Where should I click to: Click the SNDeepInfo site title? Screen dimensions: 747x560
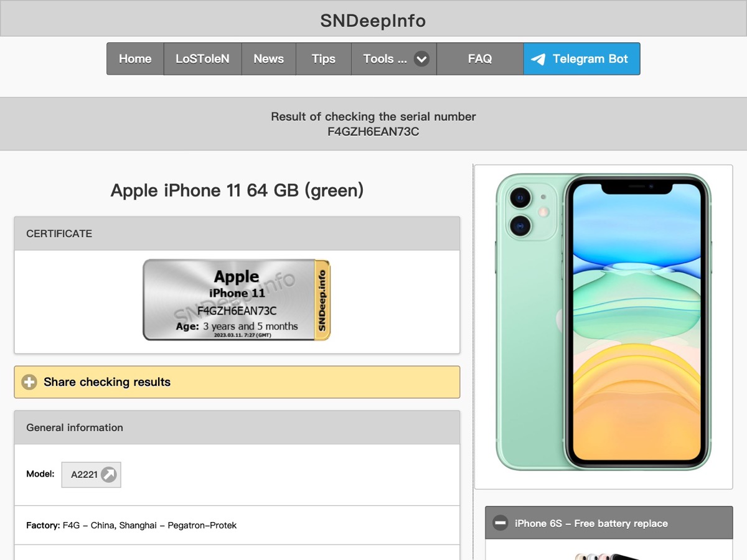(374, 21)
